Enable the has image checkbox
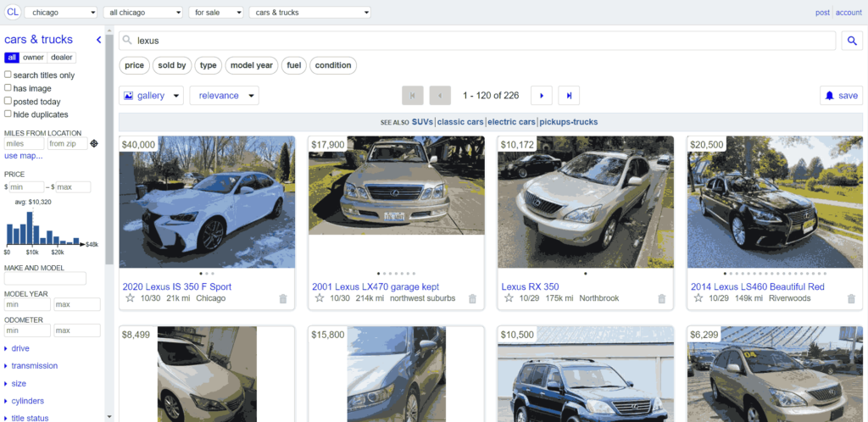868x422 pixels. (x=8, y=88)
